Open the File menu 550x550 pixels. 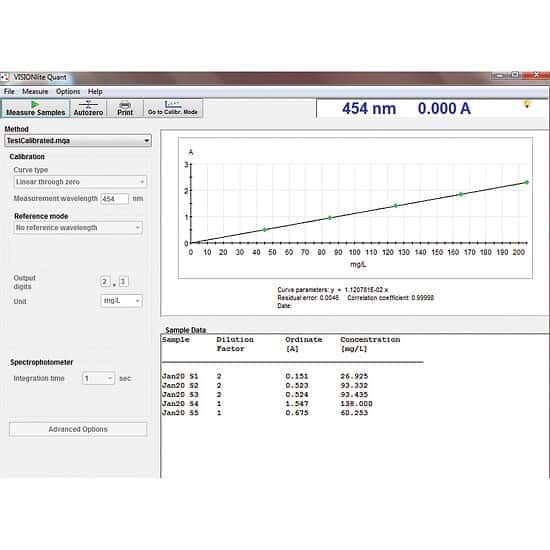9,92
